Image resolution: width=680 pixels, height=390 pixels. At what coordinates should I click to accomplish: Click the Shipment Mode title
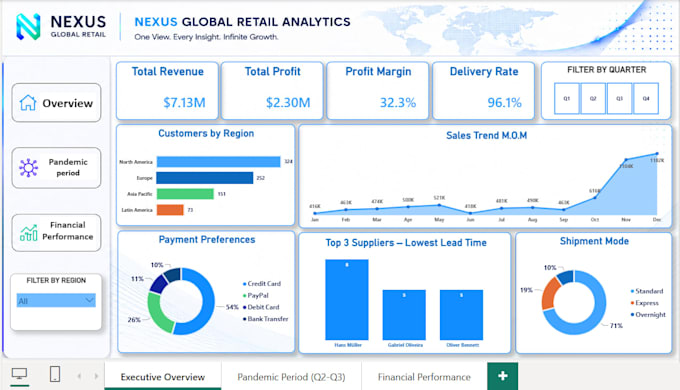tap(594, 241)
